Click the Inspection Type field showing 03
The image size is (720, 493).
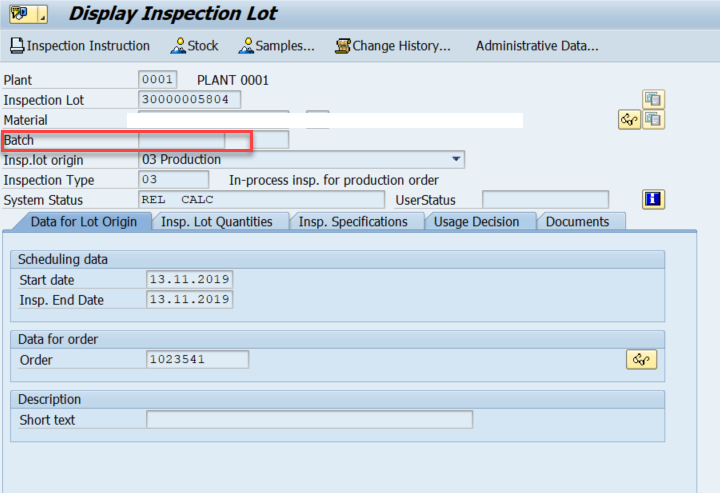click(174, 179)
